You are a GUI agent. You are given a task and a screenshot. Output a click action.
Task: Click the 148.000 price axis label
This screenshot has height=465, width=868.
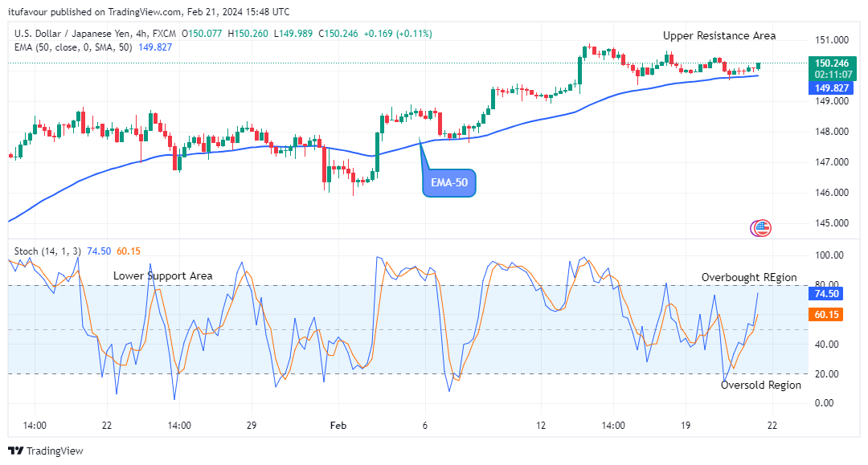pyautogui.click(x=832, y=132)
